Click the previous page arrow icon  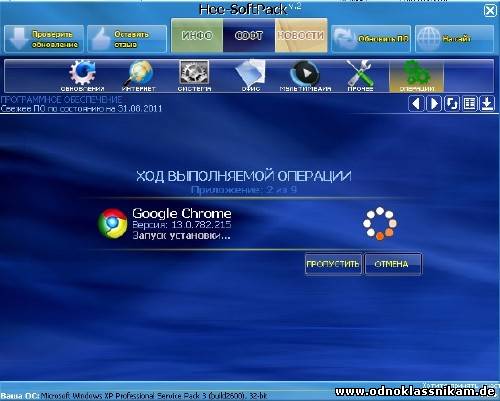[x=416, y=104]
